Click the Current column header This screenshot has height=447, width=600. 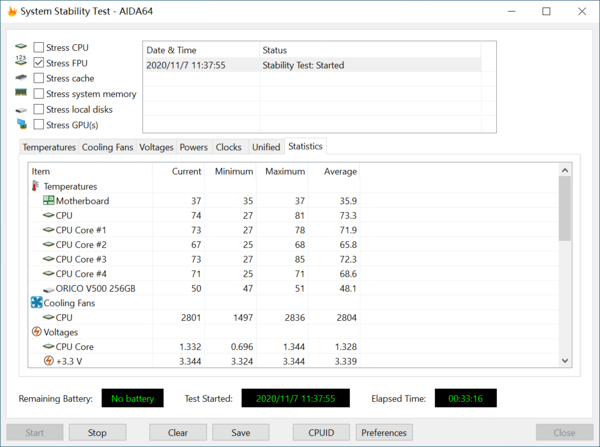pyautogui.click(x=178, y=171)
